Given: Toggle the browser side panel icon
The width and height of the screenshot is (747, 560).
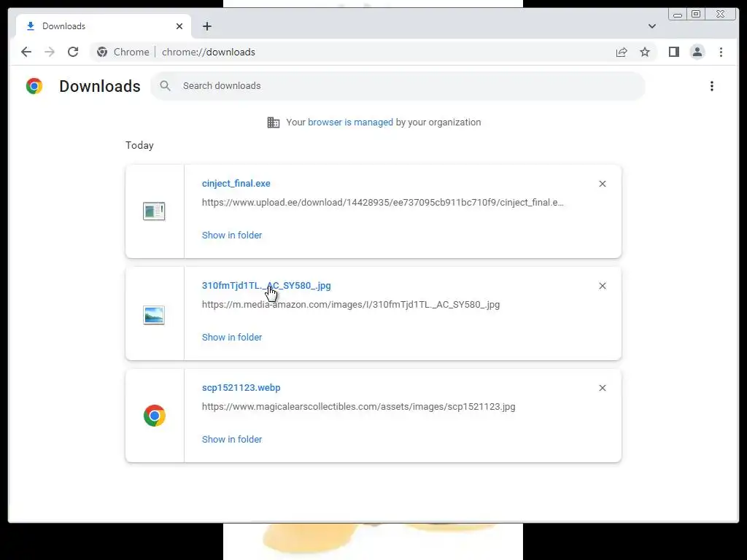Looking at the screenshot, I should pos(673,52).
